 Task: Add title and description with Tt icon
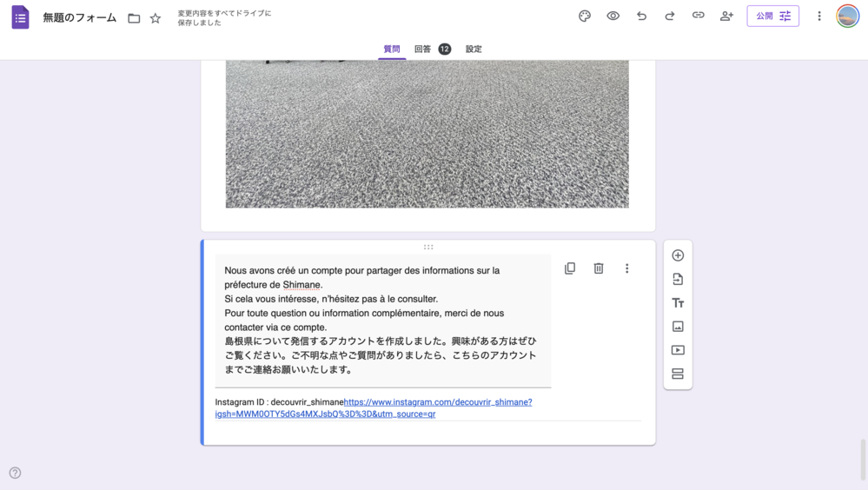(x=678, y=303)
